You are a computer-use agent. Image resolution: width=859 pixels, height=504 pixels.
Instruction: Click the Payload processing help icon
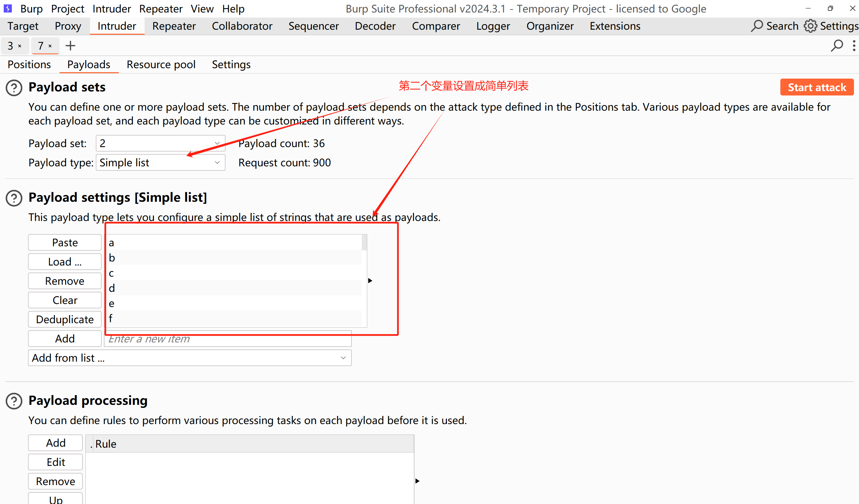pos(14,401)
